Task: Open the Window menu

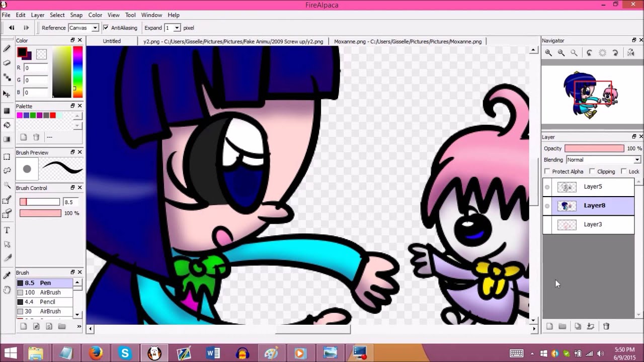Action: point(151,15)
